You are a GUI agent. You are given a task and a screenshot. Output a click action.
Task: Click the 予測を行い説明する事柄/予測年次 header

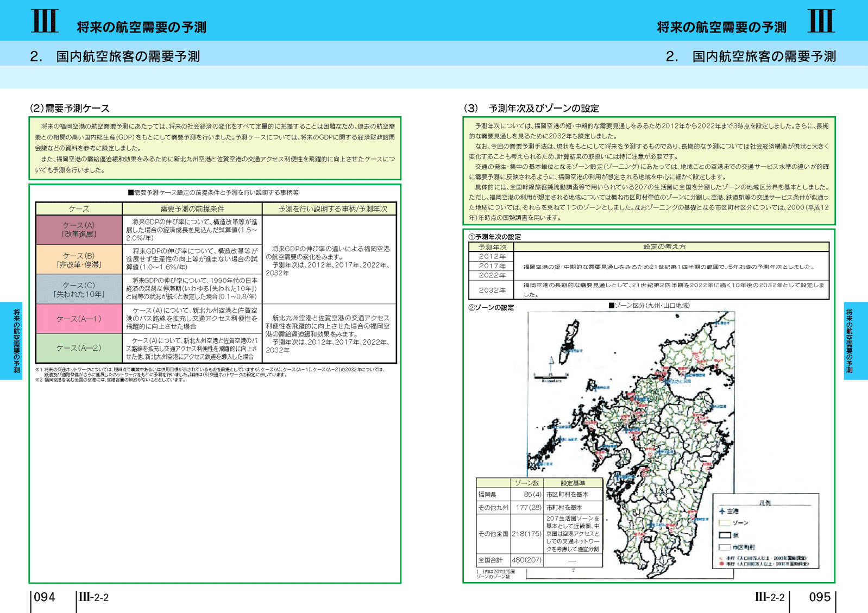(330, 209)
